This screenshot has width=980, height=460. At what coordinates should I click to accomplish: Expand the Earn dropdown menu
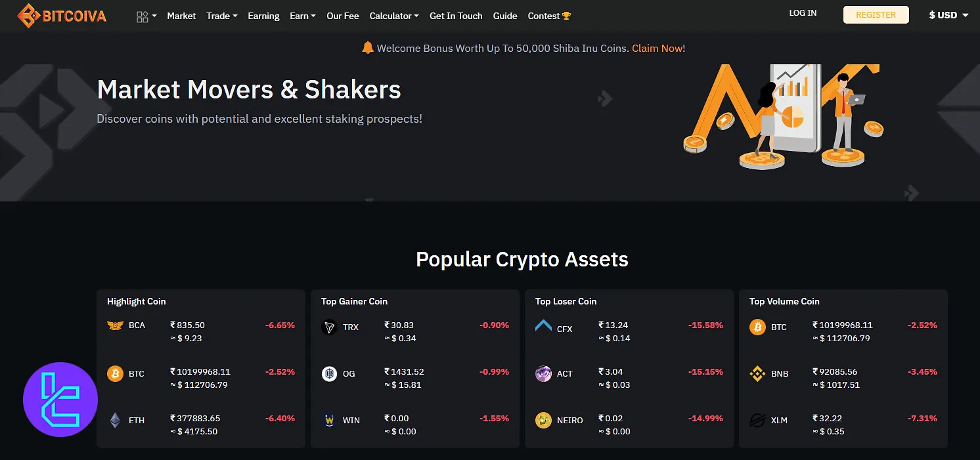click(x=302, y=16)
